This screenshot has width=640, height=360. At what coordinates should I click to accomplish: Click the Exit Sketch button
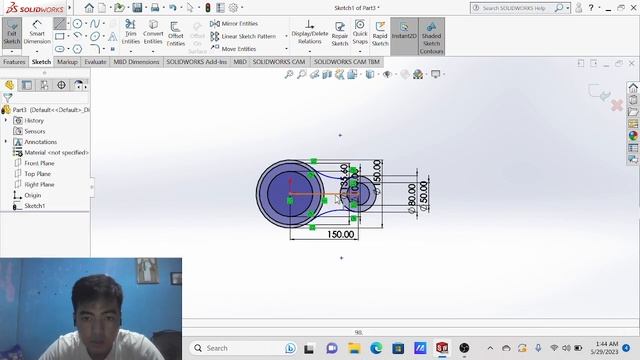pos(12,33)
